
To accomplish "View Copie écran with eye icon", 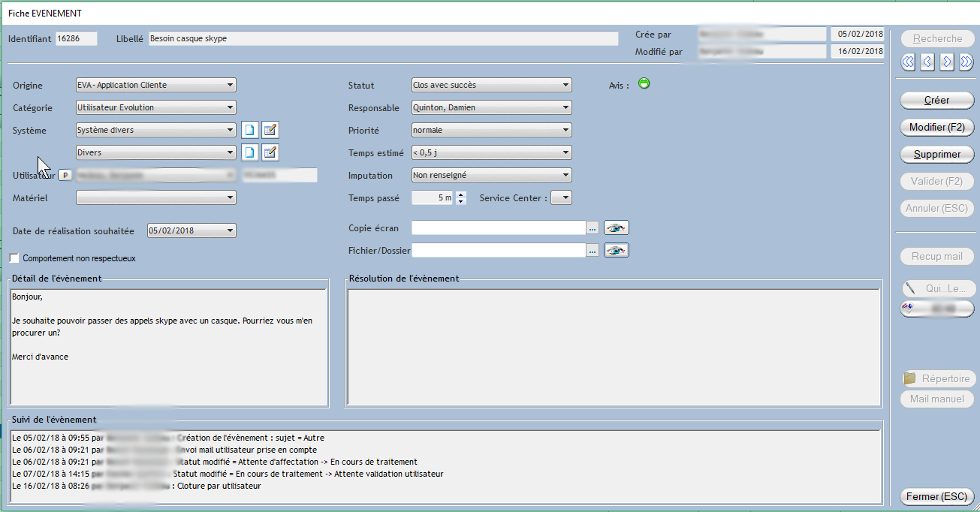I will pyautogui.click(x=616, y=227).
